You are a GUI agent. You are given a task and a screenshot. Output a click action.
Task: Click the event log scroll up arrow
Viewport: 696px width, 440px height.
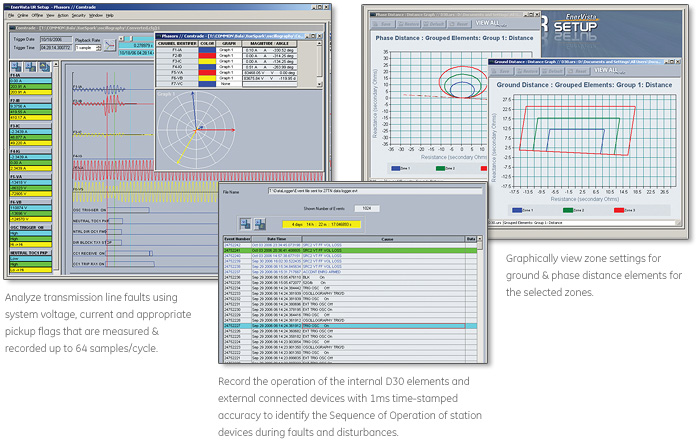[x=480, y=239]
